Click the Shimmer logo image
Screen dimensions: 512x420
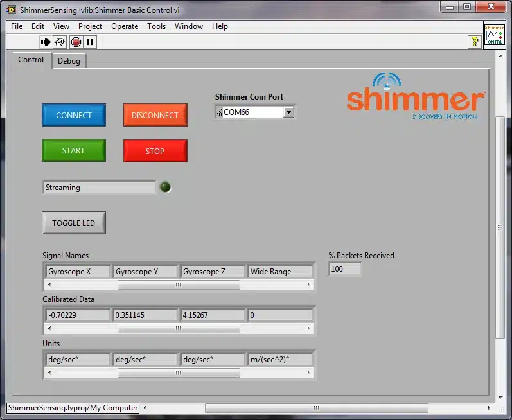(416, 96)
